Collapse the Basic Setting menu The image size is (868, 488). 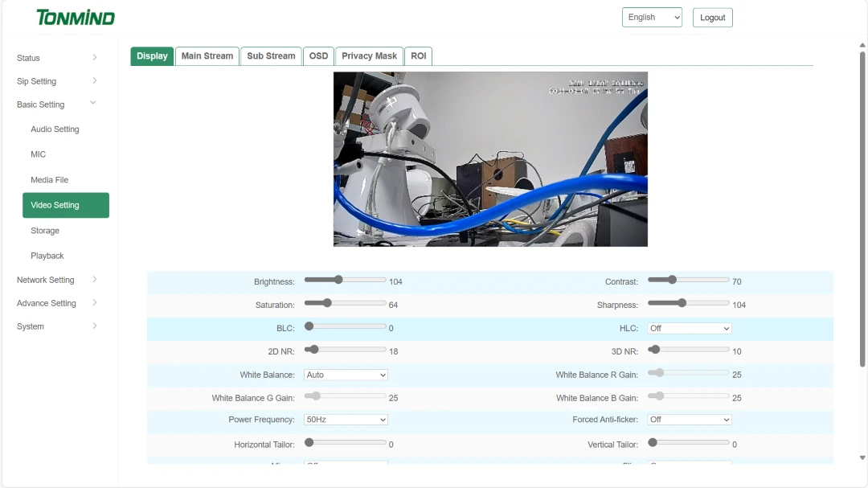pyautogui.click(x=57, y=105)
